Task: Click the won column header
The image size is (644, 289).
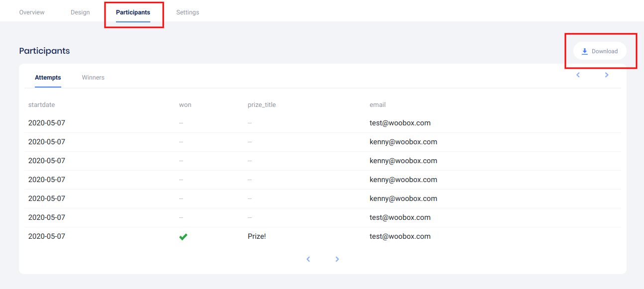Action: click(x=185, y=105)
